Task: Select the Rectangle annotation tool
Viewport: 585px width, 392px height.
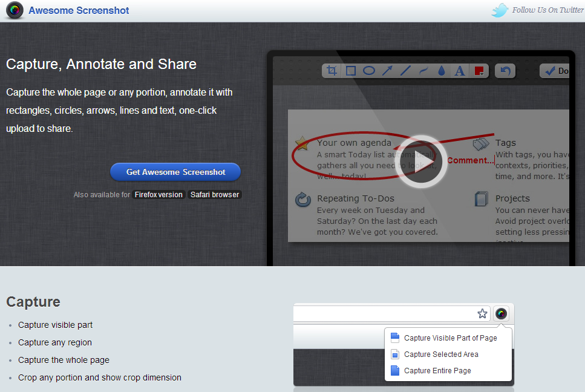Action: click(351, 71)
